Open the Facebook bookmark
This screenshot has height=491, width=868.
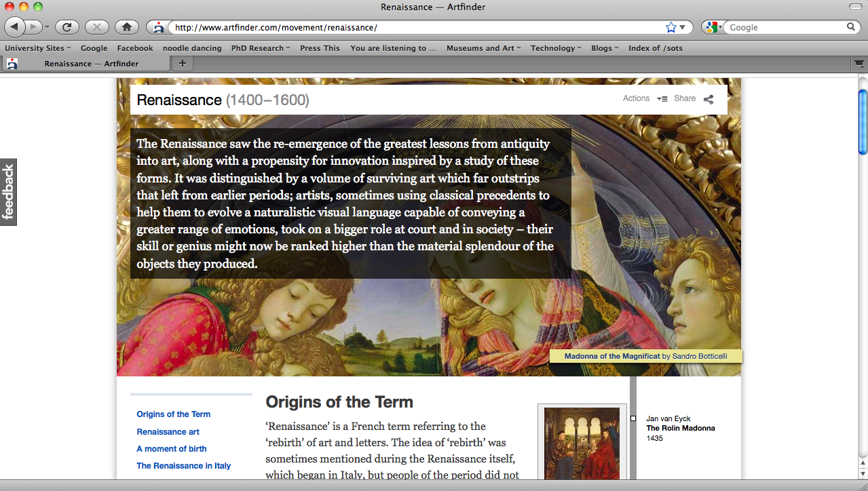pos(135,48)
